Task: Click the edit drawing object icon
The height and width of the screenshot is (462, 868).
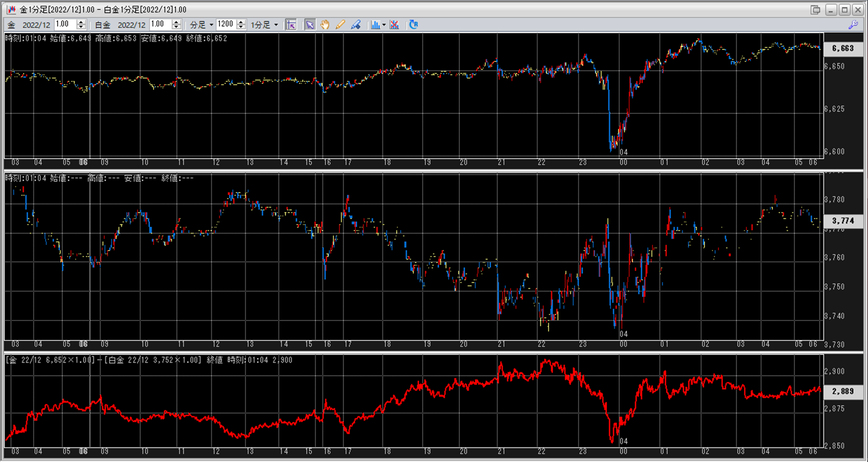Action: pos(356,25)
